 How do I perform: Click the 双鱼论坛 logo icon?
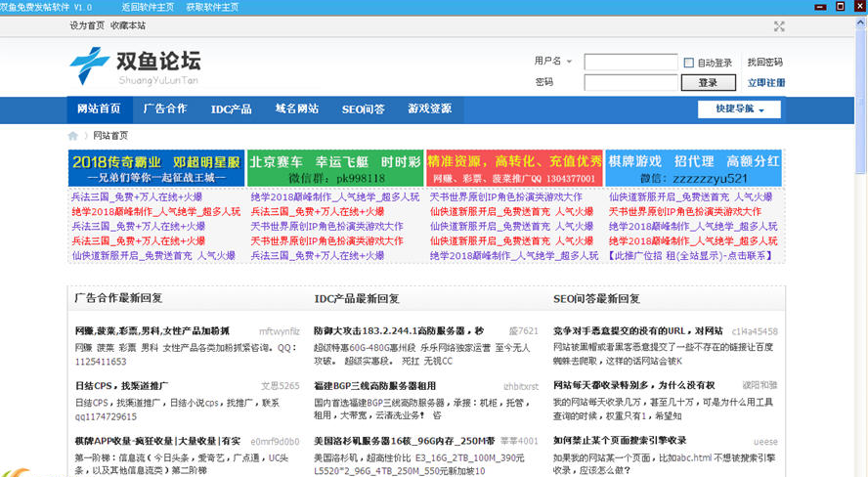(89, 65)
